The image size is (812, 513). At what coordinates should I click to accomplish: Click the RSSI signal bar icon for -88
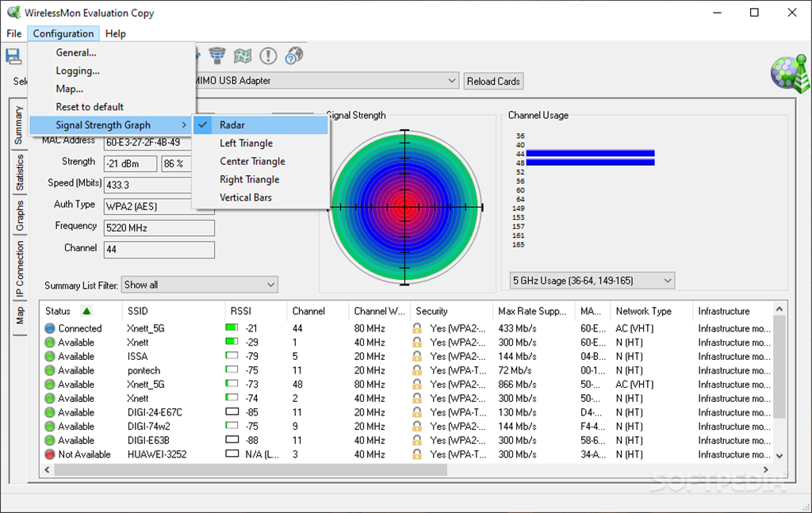tap(232, 439)
